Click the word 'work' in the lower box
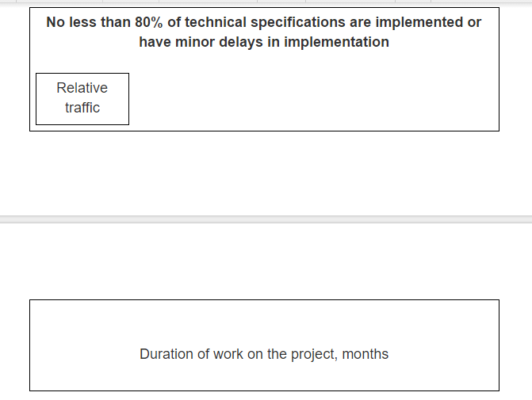The height and width of the screenshot is (400, 532). point(228,354)
